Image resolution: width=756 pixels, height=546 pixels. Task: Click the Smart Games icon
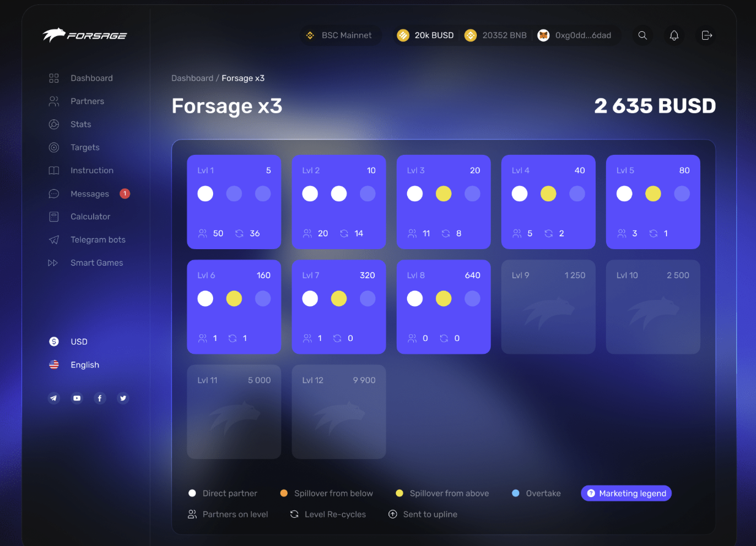tap(53, 263)
